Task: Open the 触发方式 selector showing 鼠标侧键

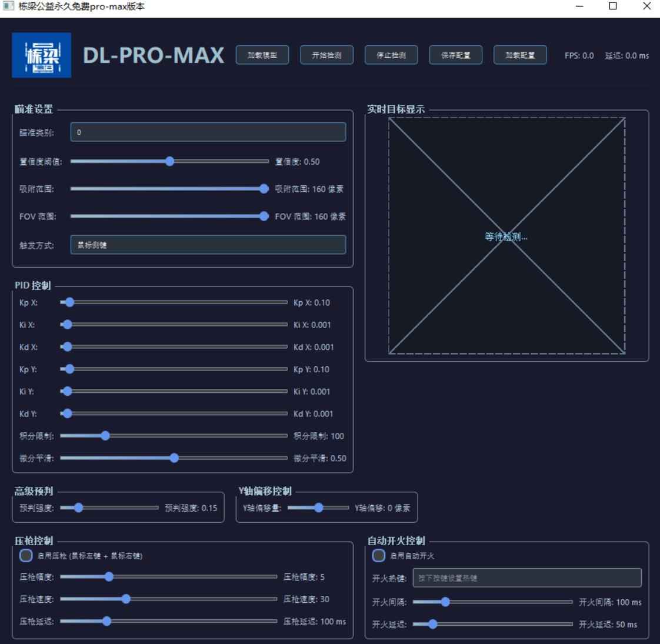Action: (x=208, y=245)
